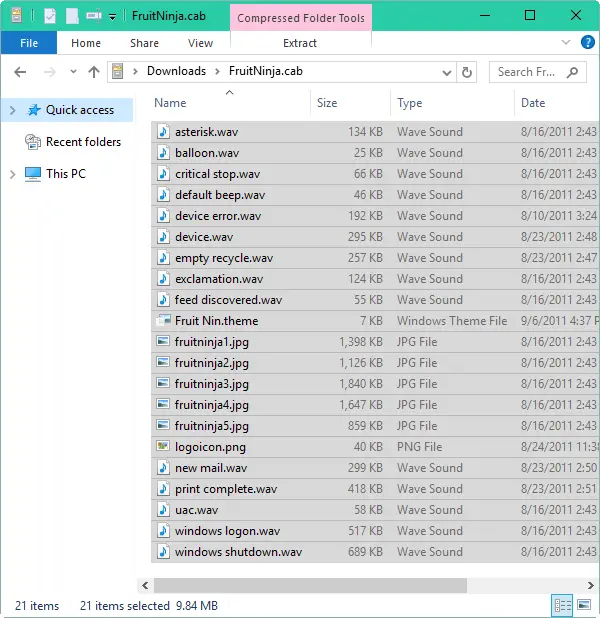
Task: Select uac.wav in the file list
Action: (375, 510)
